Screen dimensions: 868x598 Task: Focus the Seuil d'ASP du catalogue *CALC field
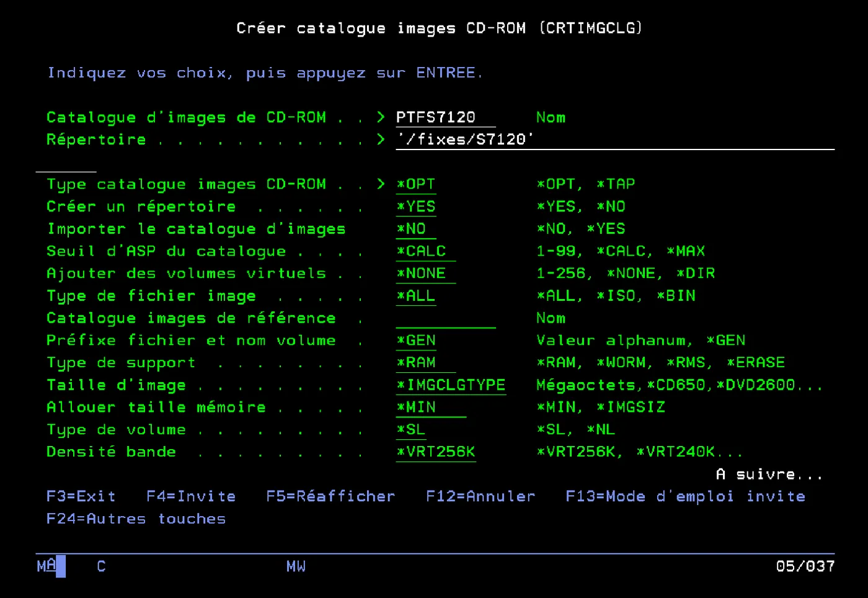[x=426, y=251]
